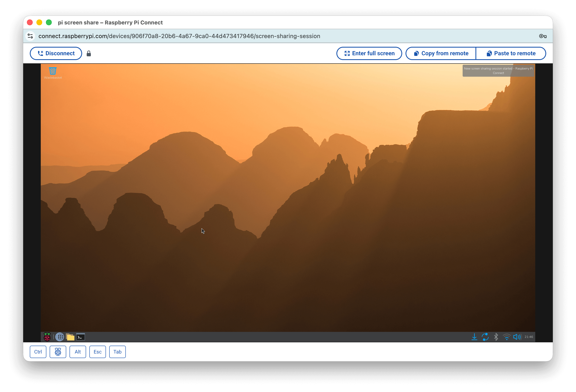This screenshot has width=576, height=392.
Task: Open the Wi-Fi network menu icon
Action: [507, 337]
